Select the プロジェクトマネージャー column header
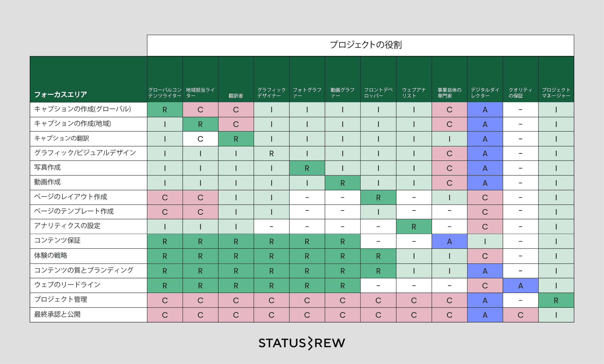The image size is (604, 364). tap(556, 93)
